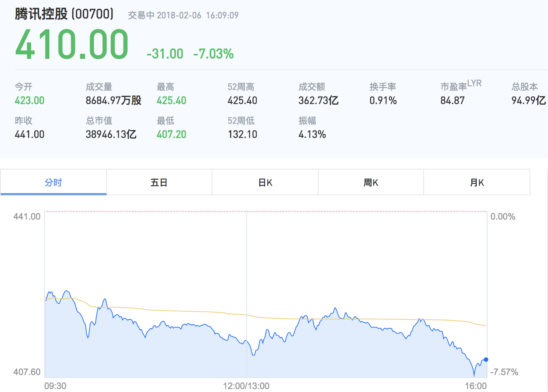Open the 周K weekly candlestick tab
The height and width of the screenshot is (392, 548).
tap(371, 182)
